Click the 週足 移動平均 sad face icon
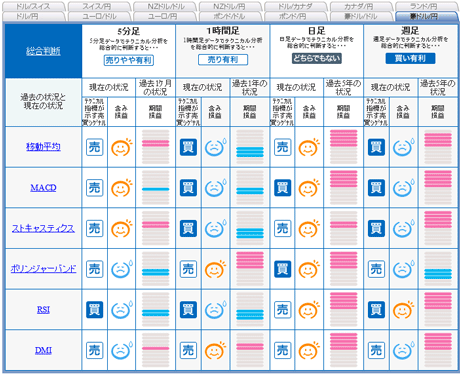The image size is (460, 375). 403,147
